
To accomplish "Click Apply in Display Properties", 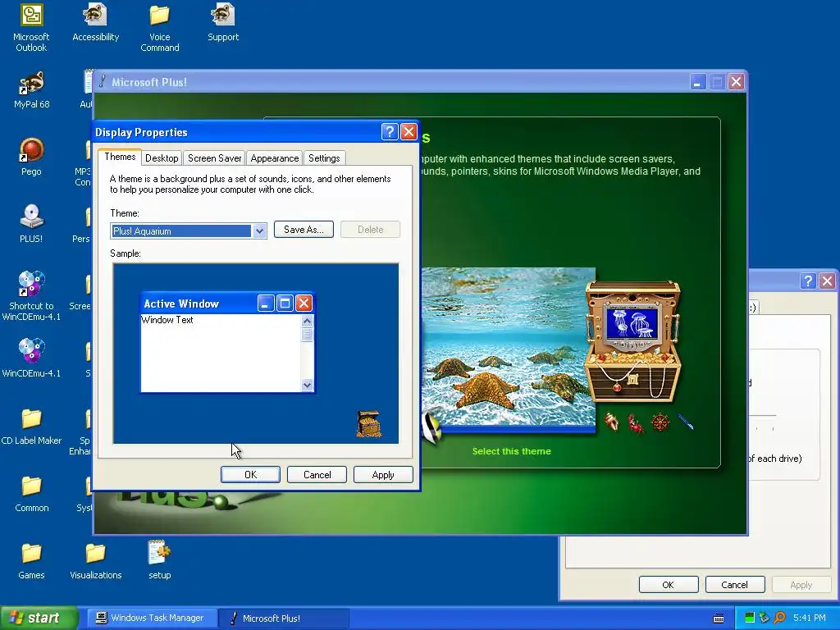I will click(383, 475).
